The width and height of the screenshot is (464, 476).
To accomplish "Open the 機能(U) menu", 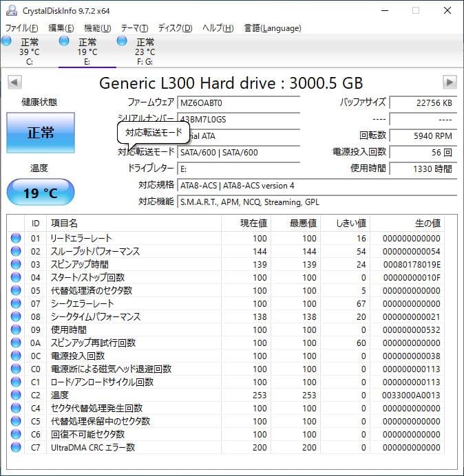I will (97, 28).
